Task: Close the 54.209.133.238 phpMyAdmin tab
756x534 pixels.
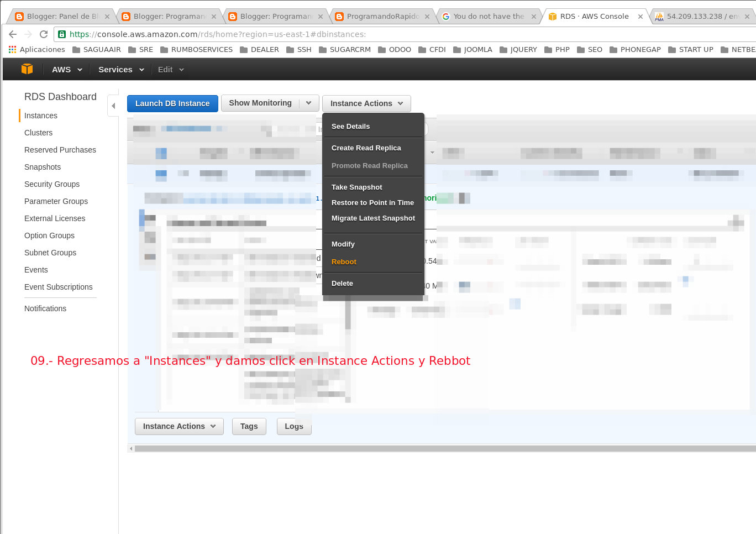Action: tap(747, 17)
